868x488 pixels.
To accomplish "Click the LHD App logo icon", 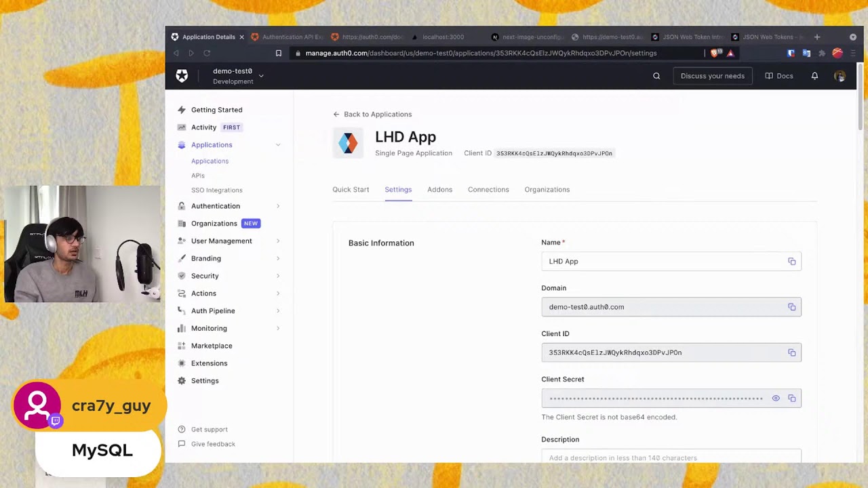I will tap(348, 143).
